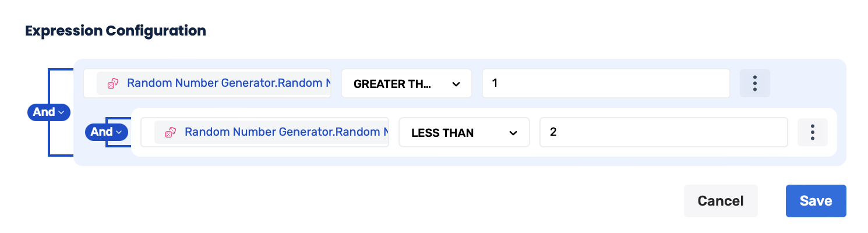Click the chevron on the GREATER THAN selector

456,84
